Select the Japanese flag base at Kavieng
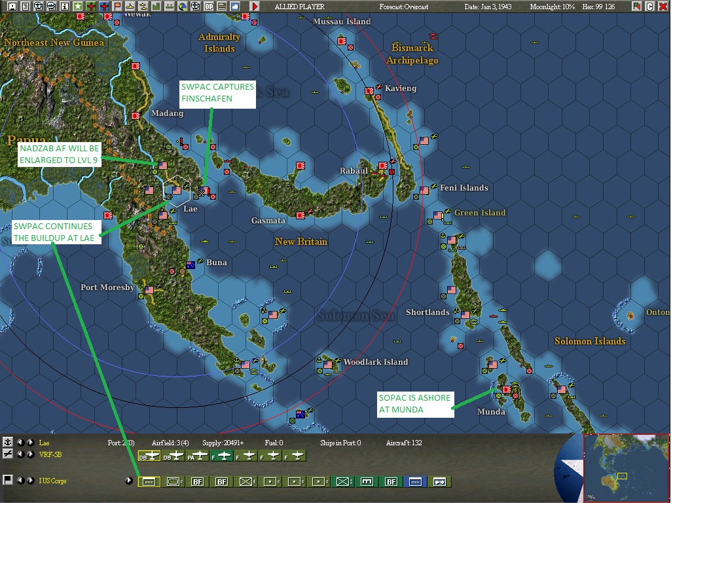This screenshot has width=709, height=588. (x=369, y=91)
